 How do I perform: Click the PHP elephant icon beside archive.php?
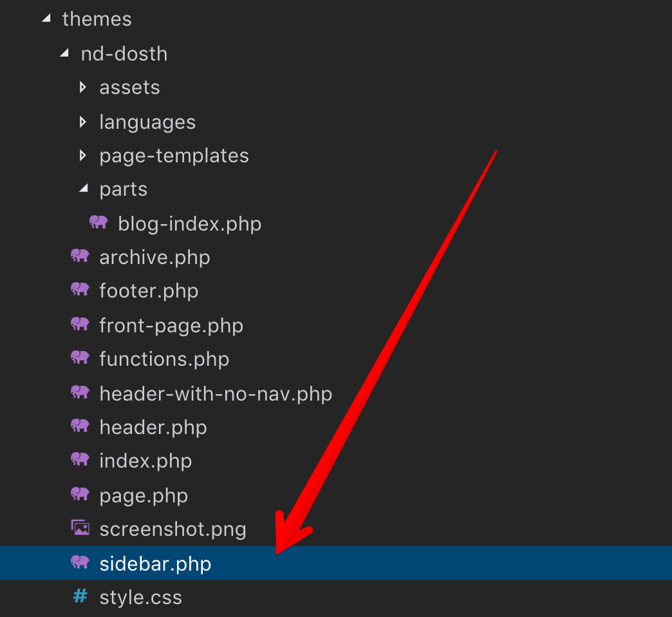[80, 256]
